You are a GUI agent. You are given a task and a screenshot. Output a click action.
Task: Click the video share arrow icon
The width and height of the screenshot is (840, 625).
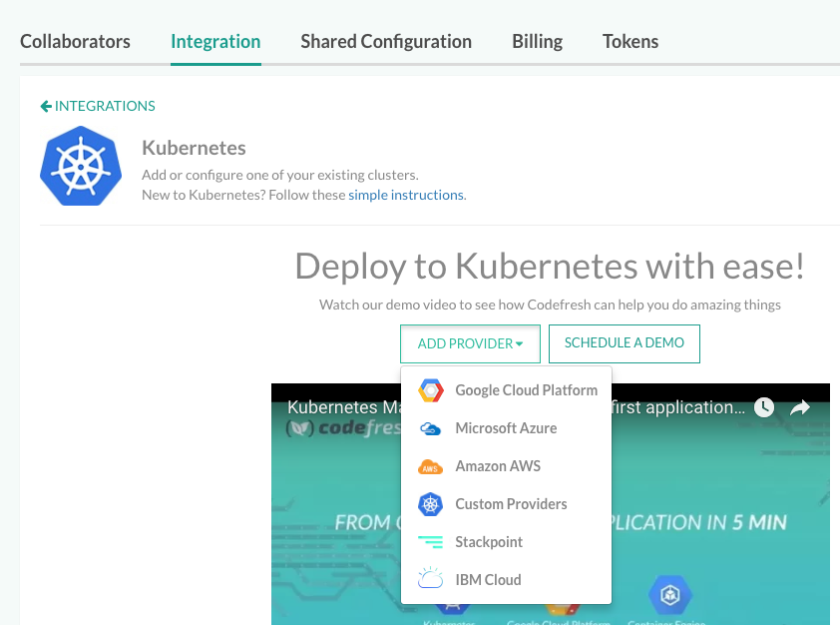[800, 408]
